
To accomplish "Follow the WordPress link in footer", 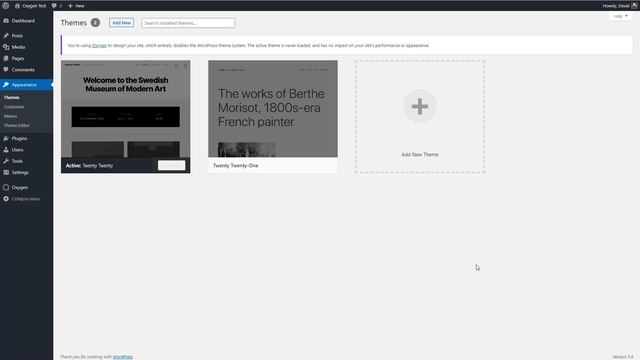I will coord(122,357).
